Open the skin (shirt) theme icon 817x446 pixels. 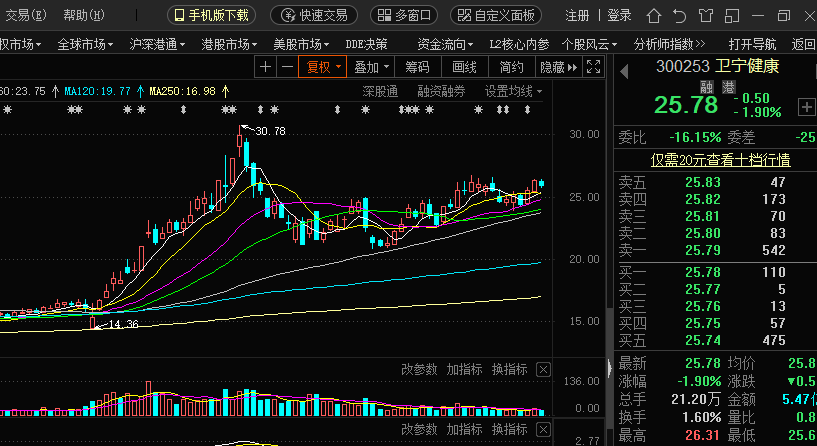pos(705,16)
